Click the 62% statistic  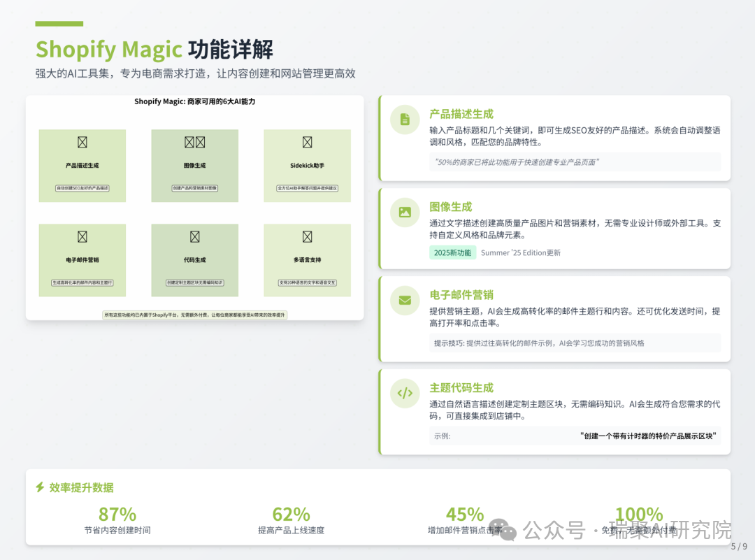[x=292, y=515]
